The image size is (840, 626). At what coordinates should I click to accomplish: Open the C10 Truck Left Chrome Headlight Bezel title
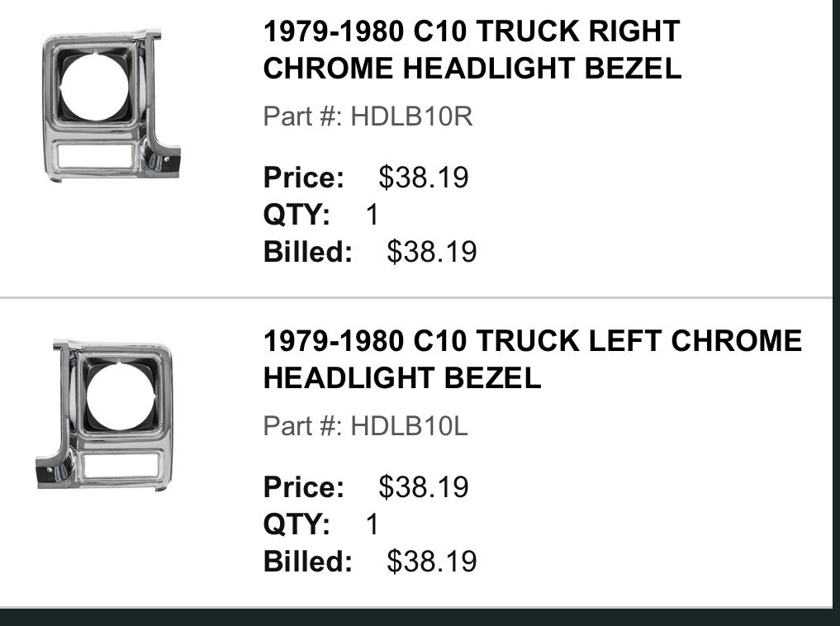(x=532, y=359)
